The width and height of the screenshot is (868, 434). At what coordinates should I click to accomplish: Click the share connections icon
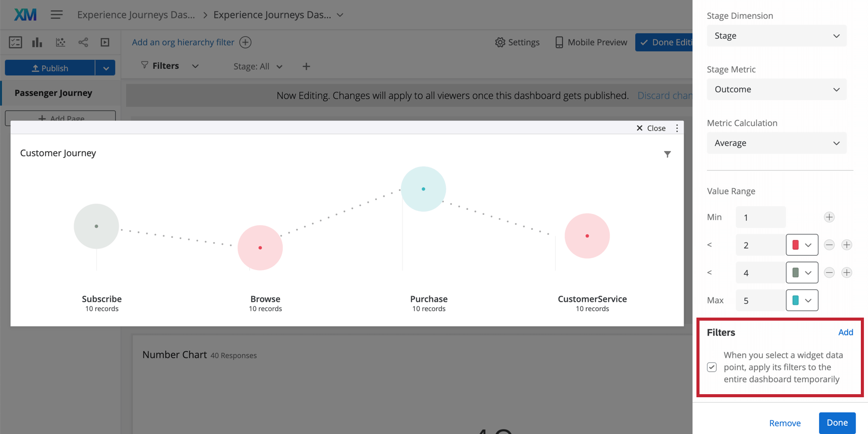[83, 42]
